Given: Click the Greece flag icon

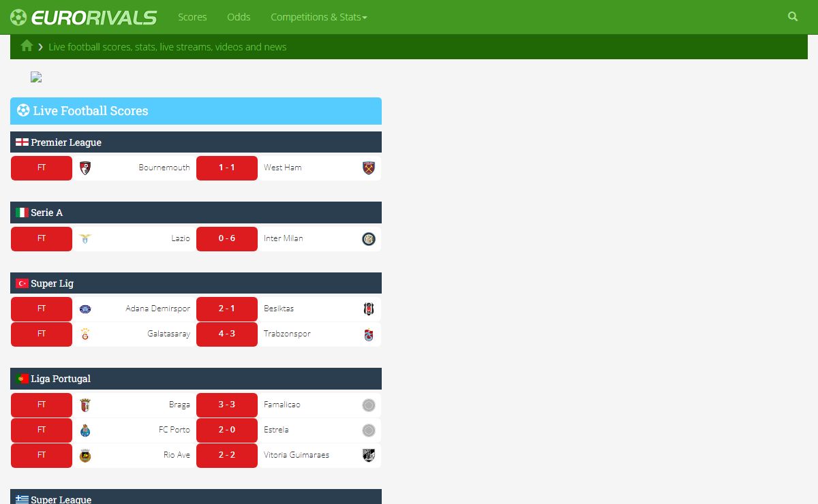Looking at the screenshot, I should pyautogui.click(x=22, y=499).
